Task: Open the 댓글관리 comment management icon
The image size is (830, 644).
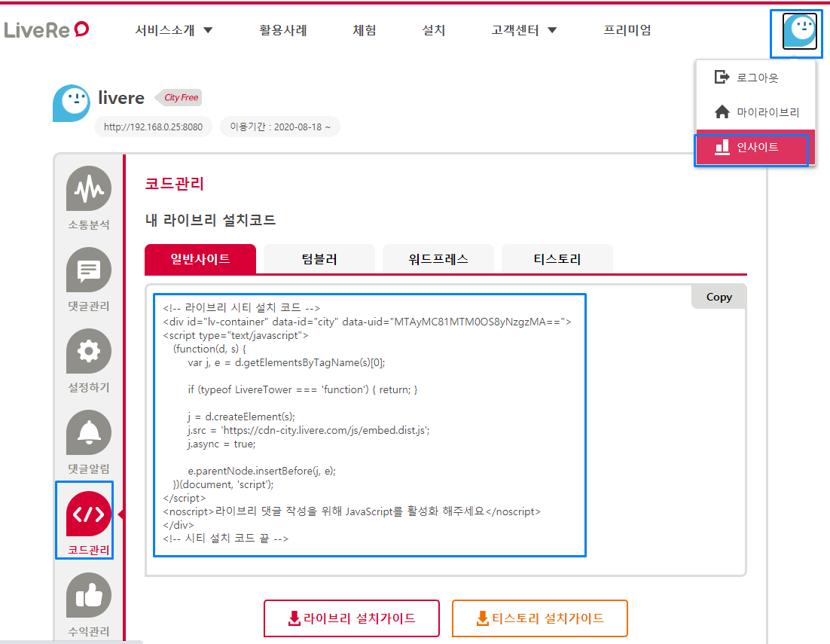Action: [x=88, y=270]
